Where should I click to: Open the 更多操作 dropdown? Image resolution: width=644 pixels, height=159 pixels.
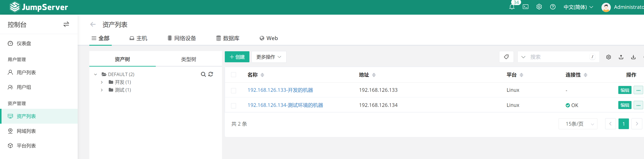pyautogui.click(x=269, y=57)
